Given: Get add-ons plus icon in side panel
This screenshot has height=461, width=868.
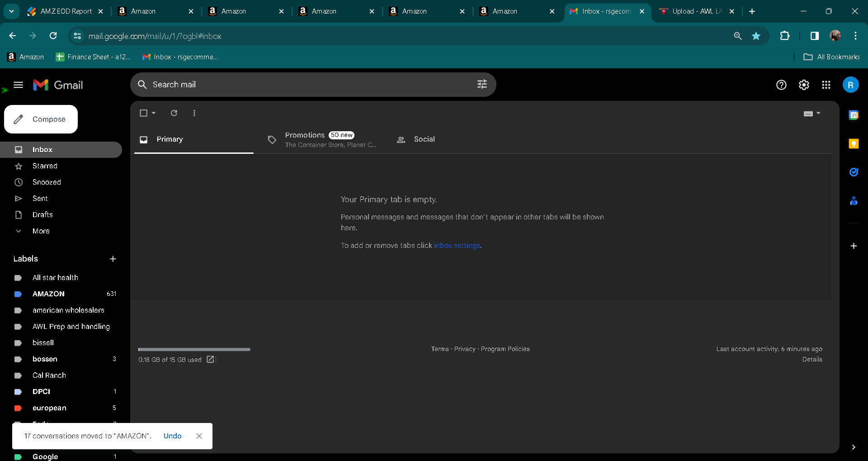Looking at the screenshot, I should click(x=854, y=246).
